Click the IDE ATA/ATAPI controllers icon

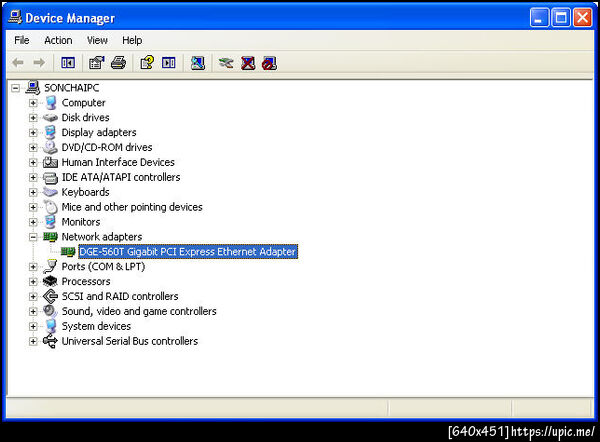click(51, 177)
